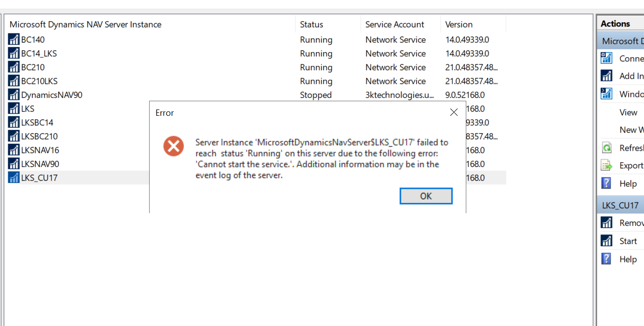This screenshot has height=326, width=644.
Task: Collapse the LKS_CU17 actions section header
Action: click(620, 205)
